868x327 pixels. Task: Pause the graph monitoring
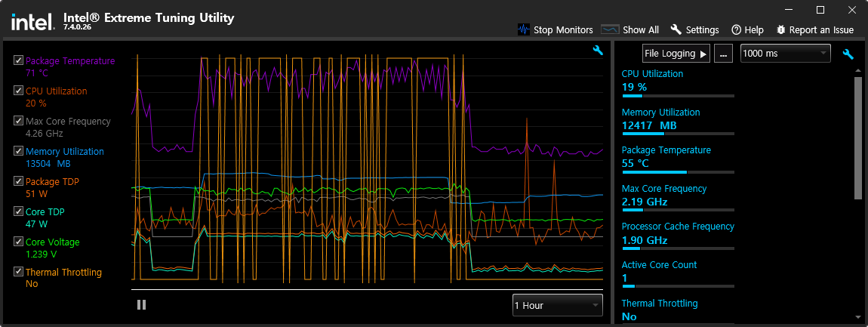point(141,304)
